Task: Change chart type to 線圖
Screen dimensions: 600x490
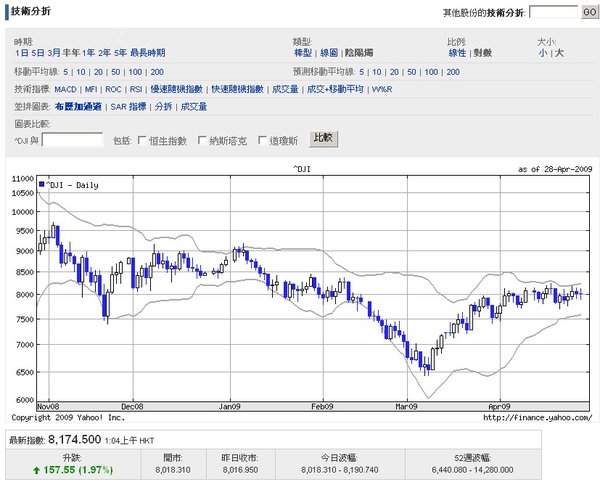Action: click(x=329, y=53)
